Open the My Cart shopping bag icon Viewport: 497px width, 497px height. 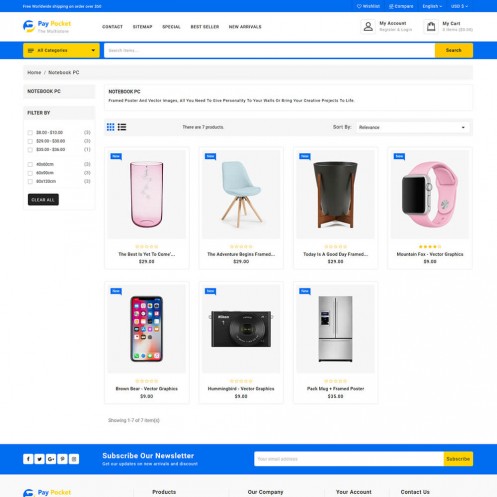pos(431,26)
